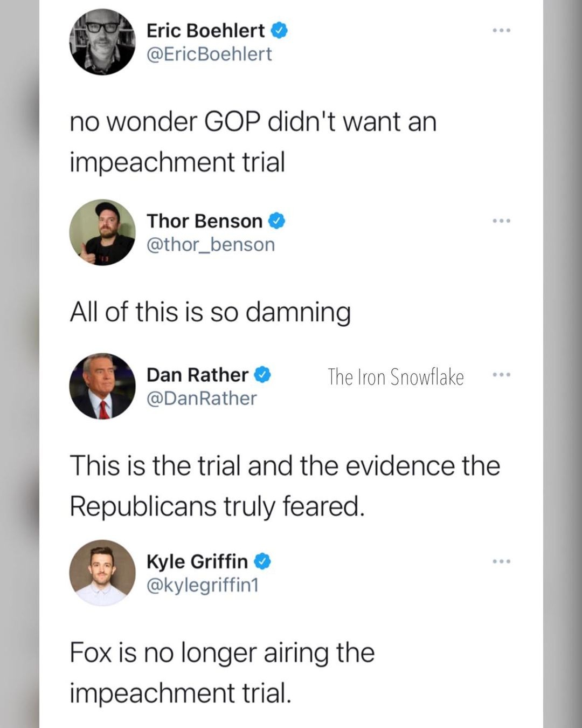Click Kyle Griffin's verified badge

[262, 561]
